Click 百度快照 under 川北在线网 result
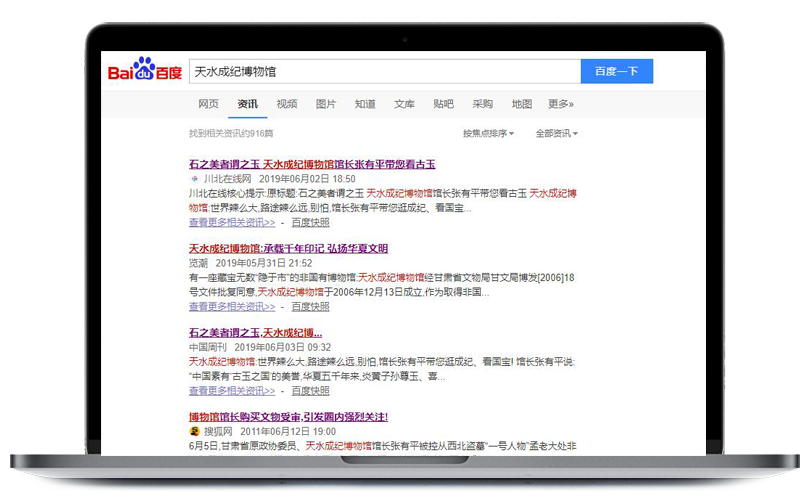 pyautogui.click(x=311, y=222)
